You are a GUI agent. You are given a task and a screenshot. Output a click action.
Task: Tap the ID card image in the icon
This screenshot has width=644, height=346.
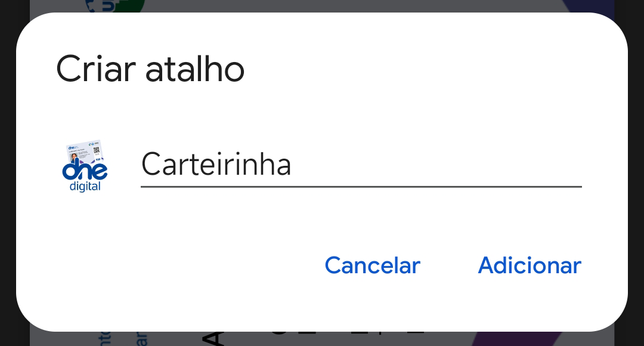tap(87, 153)
